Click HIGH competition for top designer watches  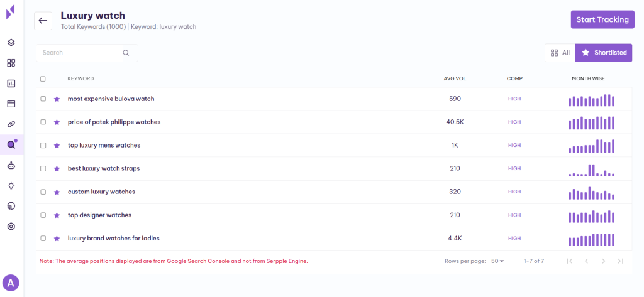514,215
